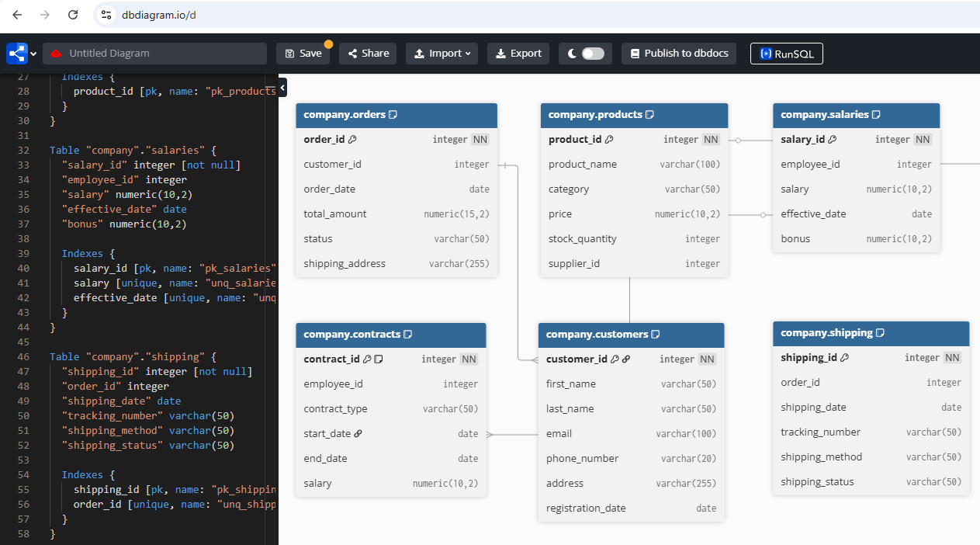Reload the browser page

(73, 15)
